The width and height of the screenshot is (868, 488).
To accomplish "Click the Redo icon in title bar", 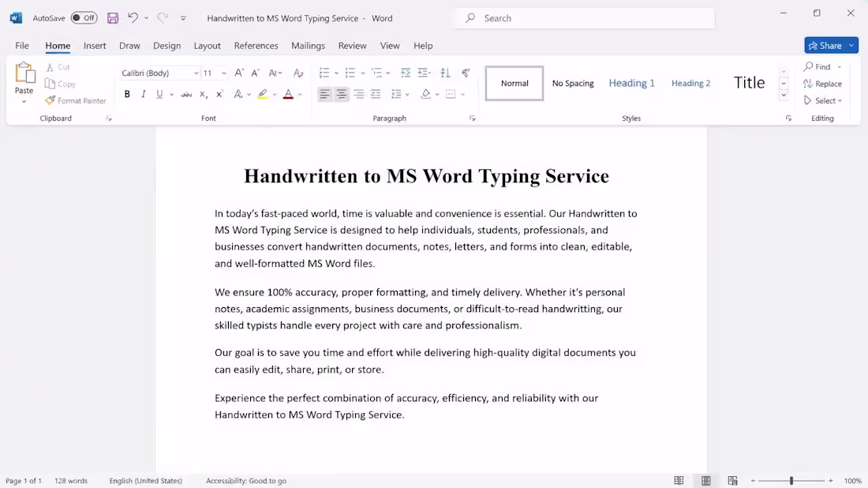I will pyautogui.click(x=163, y=17).
